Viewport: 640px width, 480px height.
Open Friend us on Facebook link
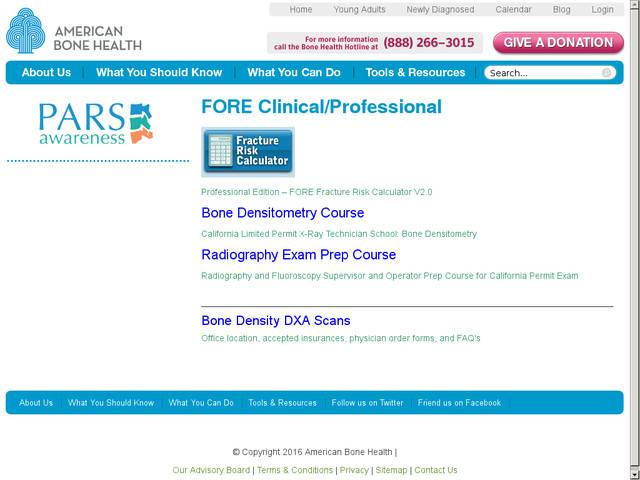[459, 403]
